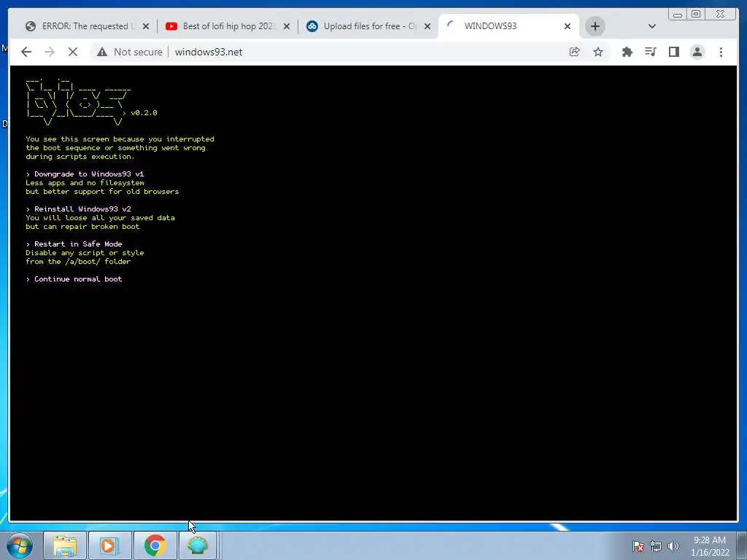Close the lofi hip hop YouTube tab
This screenshot has width=747, height=560.
[x=286, y=26]
